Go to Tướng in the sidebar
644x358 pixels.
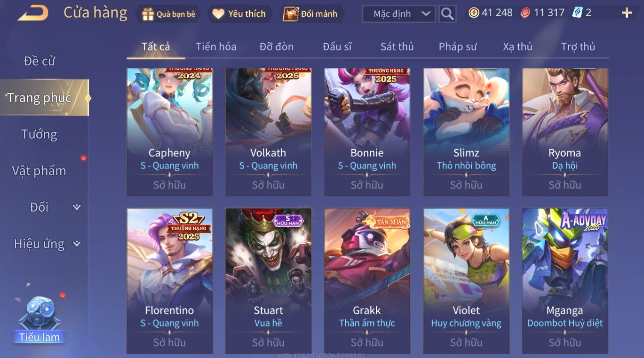point(39,134)
